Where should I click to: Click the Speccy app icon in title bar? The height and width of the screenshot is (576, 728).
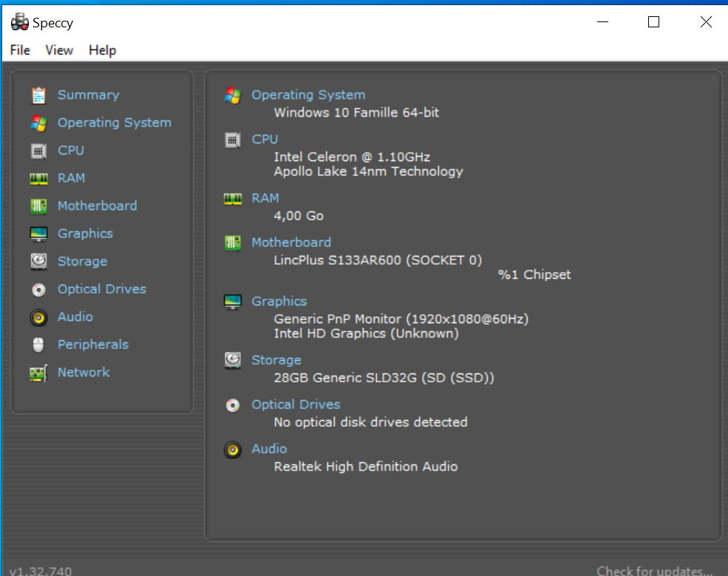coord(19,22)
